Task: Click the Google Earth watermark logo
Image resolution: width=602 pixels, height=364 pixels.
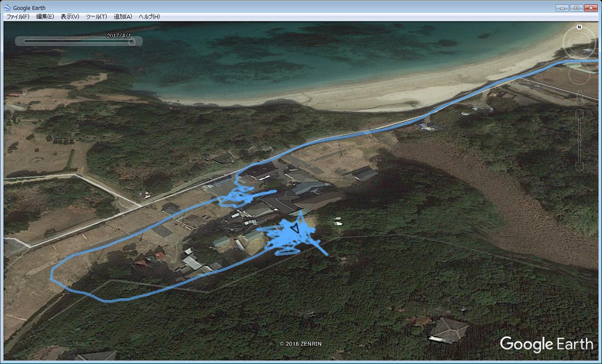Action: (x=546, y=344)
